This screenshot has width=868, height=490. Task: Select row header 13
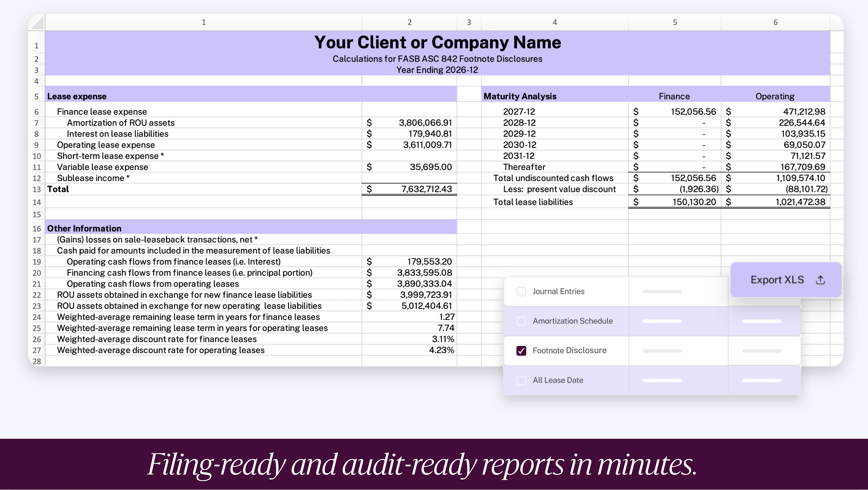point(36,190)
